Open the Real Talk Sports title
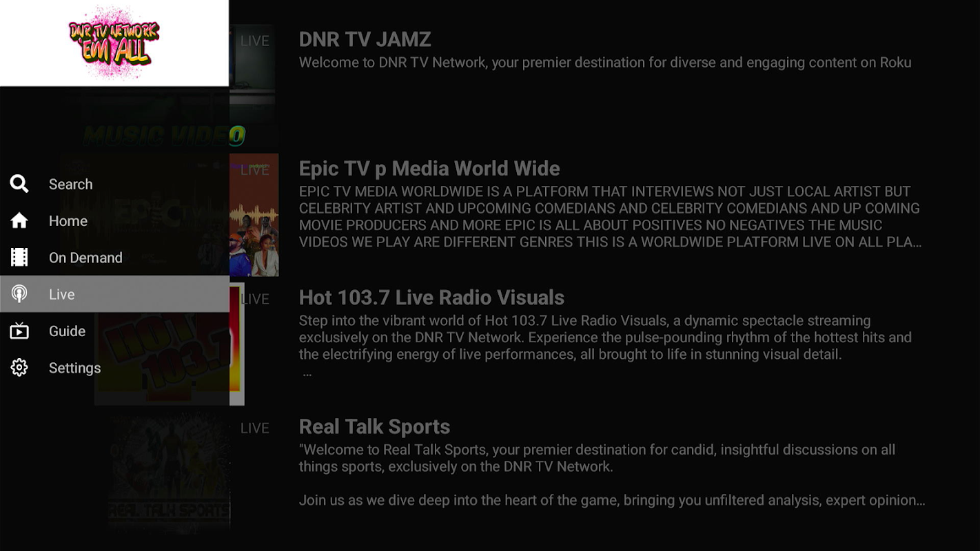Screen dimensions: 980x551 [374, 426]
